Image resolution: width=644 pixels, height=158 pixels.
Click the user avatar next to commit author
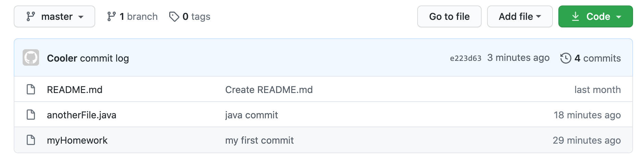point(31,57)
